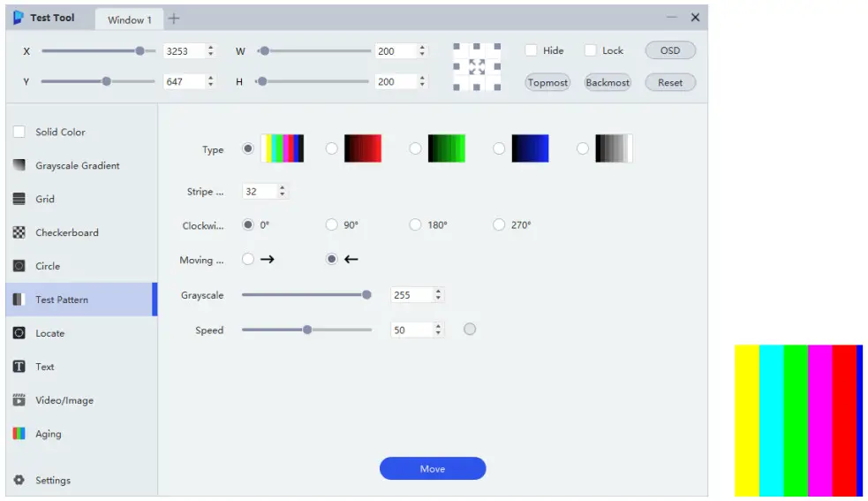Viewport: 868px width, 501px height.
Task: Click Stripe width spinner arrows
Action: tap(283, 191)
